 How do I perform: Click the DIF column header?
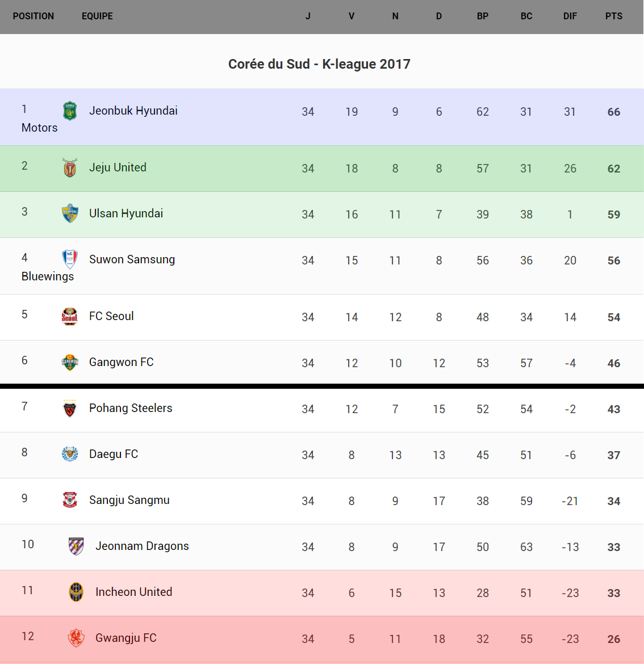pyautogui.click(x=570, y=16)
